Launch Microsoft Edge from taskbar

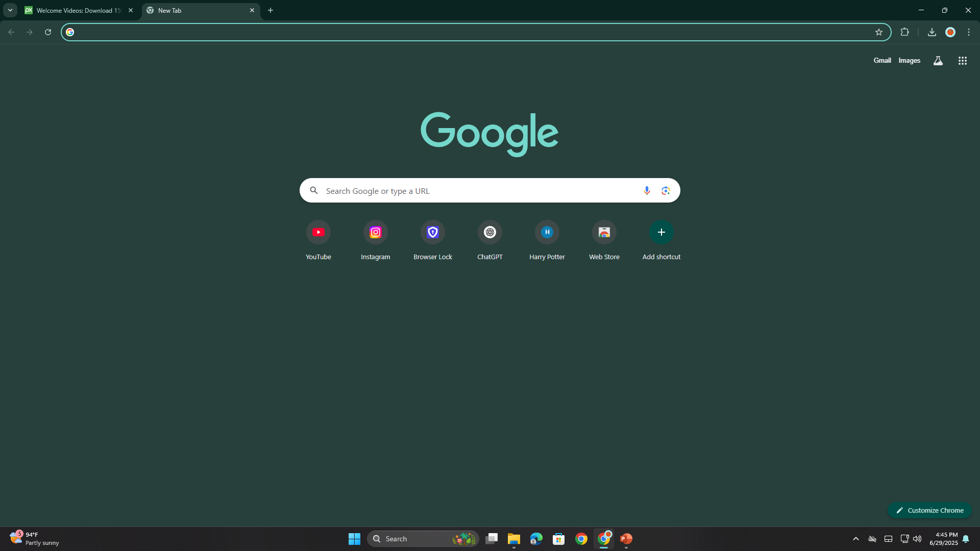(x=536, y=539)
